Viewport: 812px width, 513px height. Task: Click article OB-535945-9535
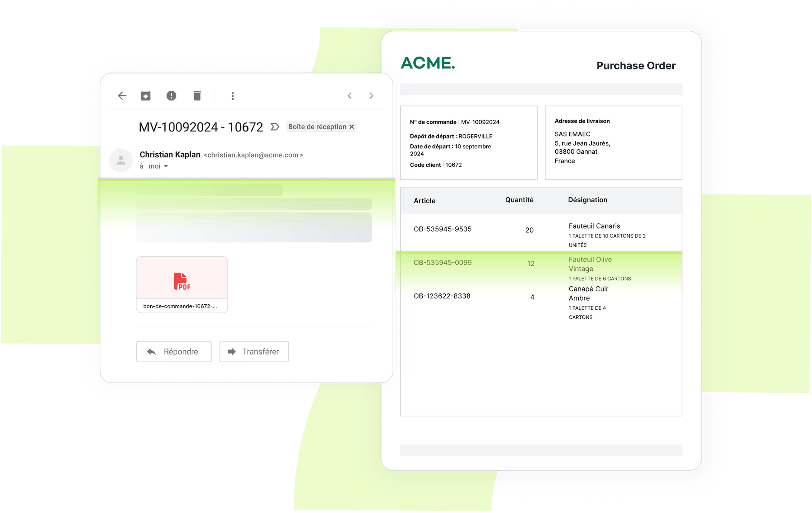(443, 229)
